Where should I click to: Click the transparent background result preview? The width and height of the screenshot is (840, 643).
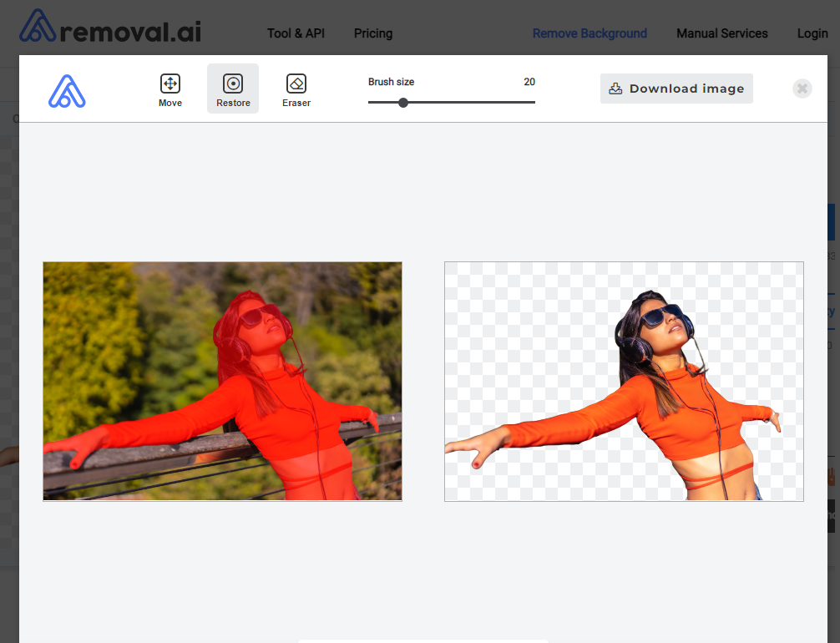(624, 382)
